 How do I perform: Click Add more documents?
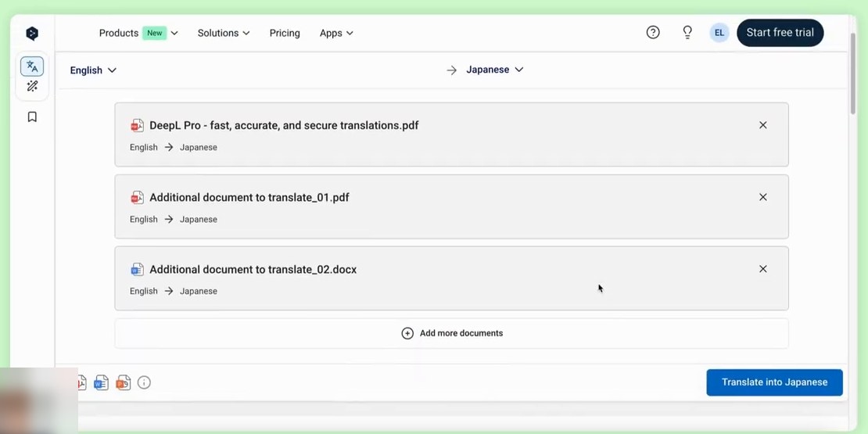pos(452,333)
